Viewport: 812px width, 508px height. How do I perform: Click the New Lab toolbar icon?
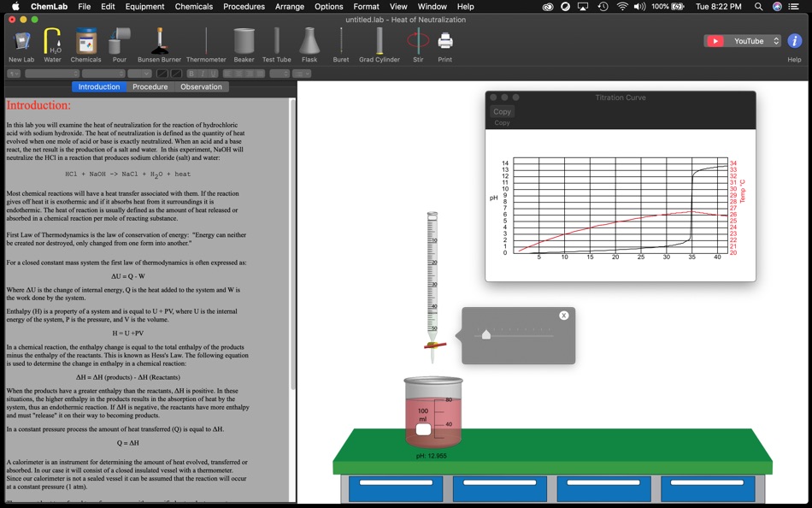coord(21,45)
